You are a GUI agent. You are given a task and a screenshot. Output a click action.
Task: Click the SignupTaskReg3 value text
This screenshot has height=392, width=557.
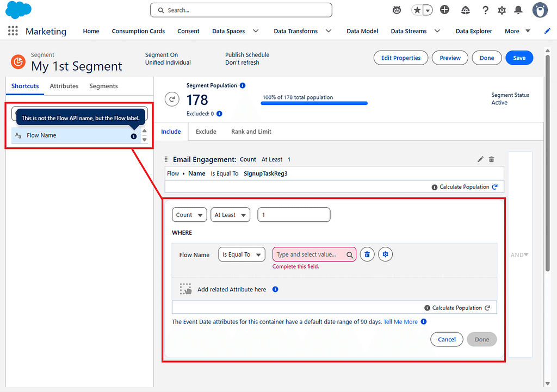point(265,173)
